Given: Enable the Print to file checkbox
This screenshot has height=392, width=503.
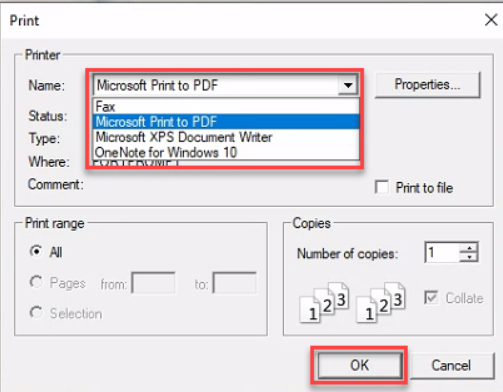Looking at the screenshot, I should [x=381, y=187].
